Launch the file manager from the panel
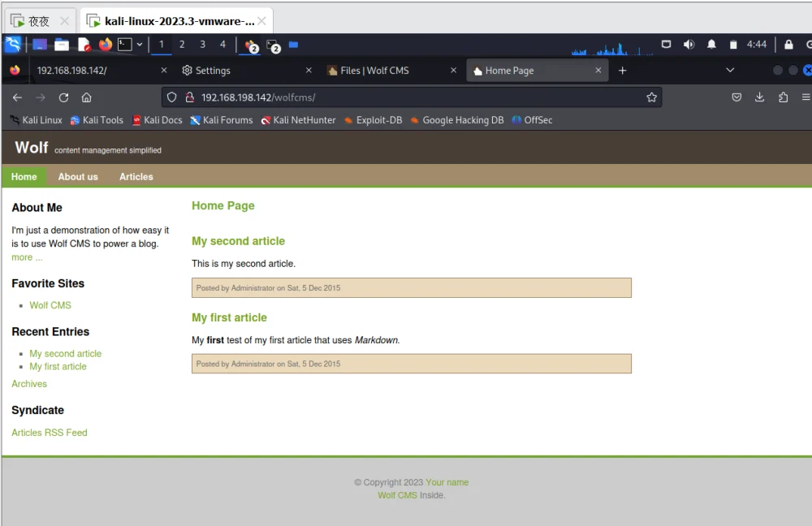812x526 pixels. (x=62, y=45)
